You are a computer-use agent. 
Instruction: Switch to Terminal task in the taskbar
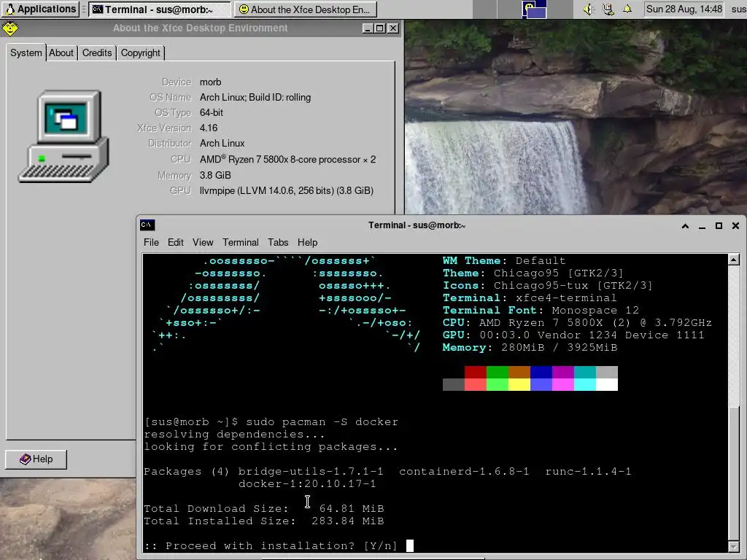coord(160,9)
